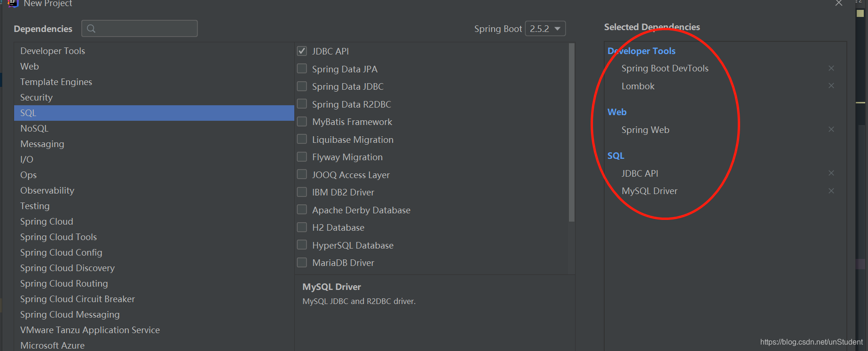
Task: Open the Spring Cloud category
Action: (x=154, y=221)
